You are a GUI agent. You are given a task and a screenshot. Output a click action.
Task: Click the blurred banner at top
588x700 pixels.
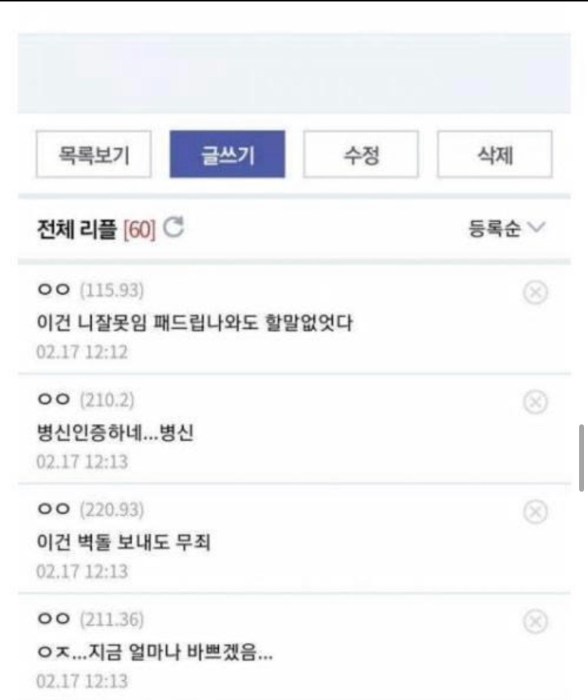294,73
